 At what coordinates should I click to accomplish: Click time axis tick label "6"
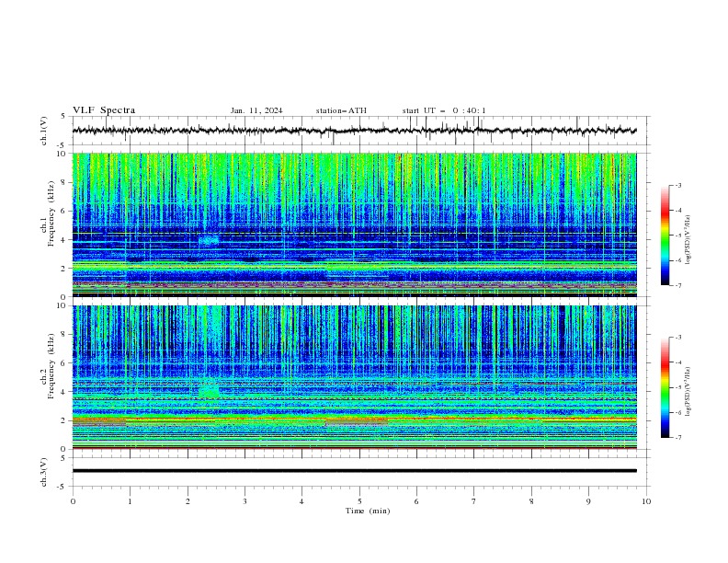pos(416,501)
